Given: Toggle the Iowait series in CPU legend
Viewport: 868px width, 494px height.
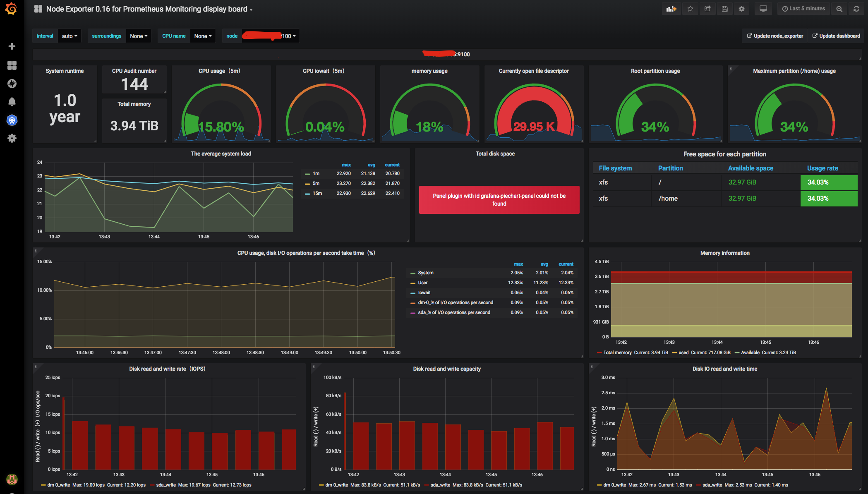Looking at the screenshot, I should click(x=424, y=293).
